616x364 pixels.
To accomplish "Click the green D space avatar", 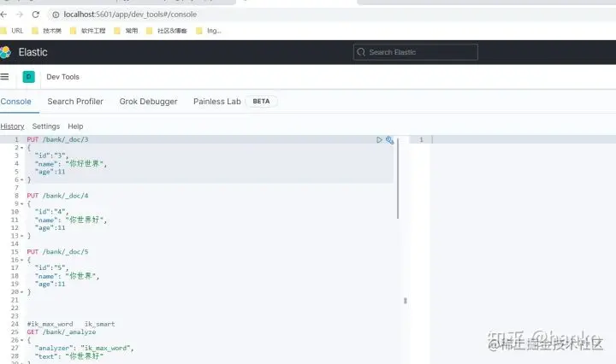I will tap(29, 77).
